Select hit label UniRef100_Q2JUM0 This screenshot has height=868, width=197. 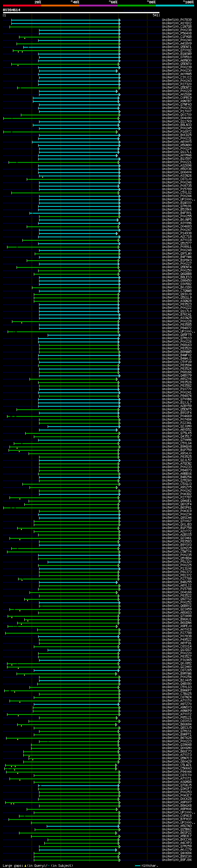(x=177, y=426)
